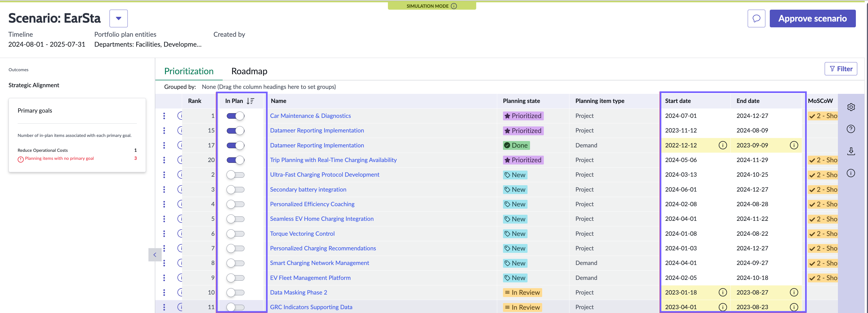Open the Filter button
Screen dimensions: 868x313
pos(841,69)
